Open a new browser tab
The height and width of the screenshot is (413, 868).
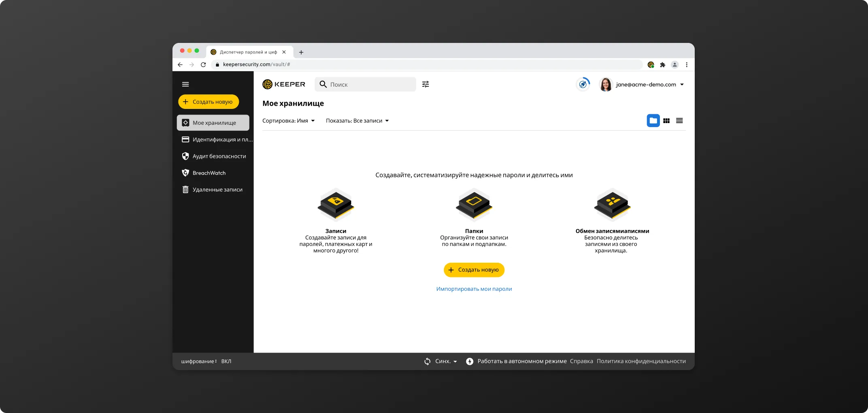click(301, 52)
